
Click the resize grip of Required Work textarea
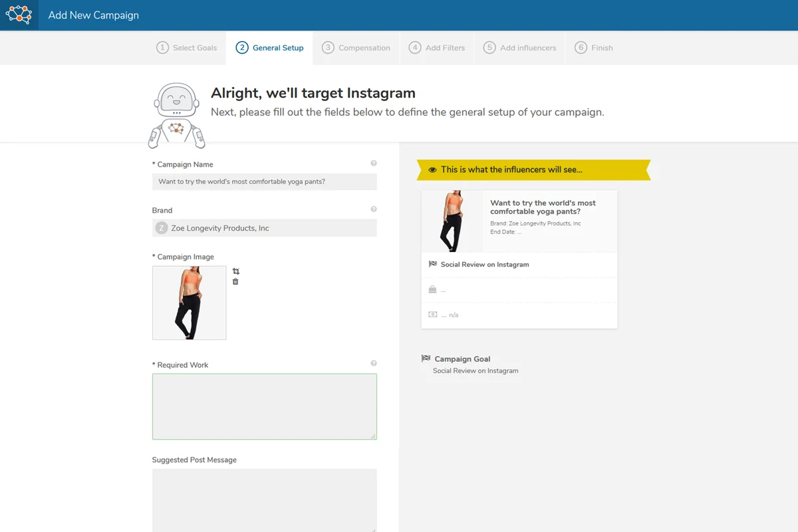(373, 436)
